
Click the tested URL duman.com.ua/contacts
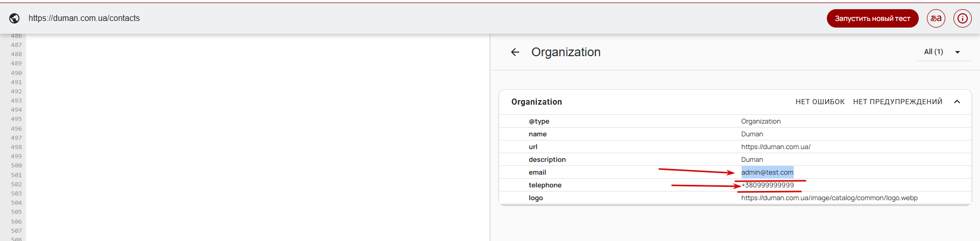[x=84, y=18]
